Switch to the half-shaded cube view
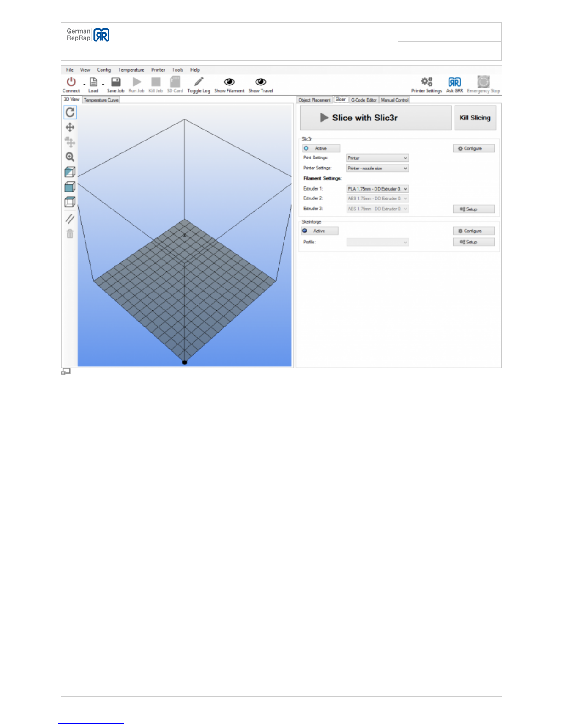 pos(70,172)
